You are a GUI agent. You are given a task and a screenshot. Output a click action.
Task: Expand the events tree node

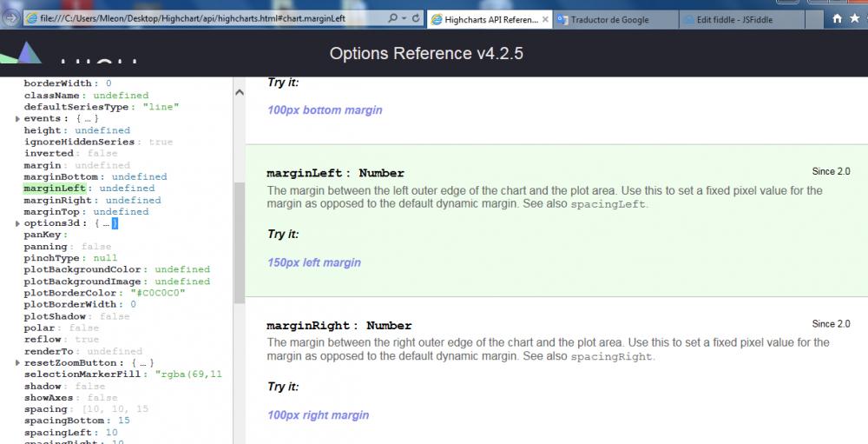(17, 119)
